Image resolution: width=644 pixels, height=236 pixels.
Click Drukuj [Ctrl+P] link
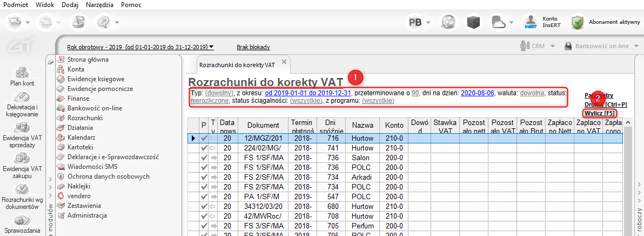pyautogui.click(x=606, y=104)
